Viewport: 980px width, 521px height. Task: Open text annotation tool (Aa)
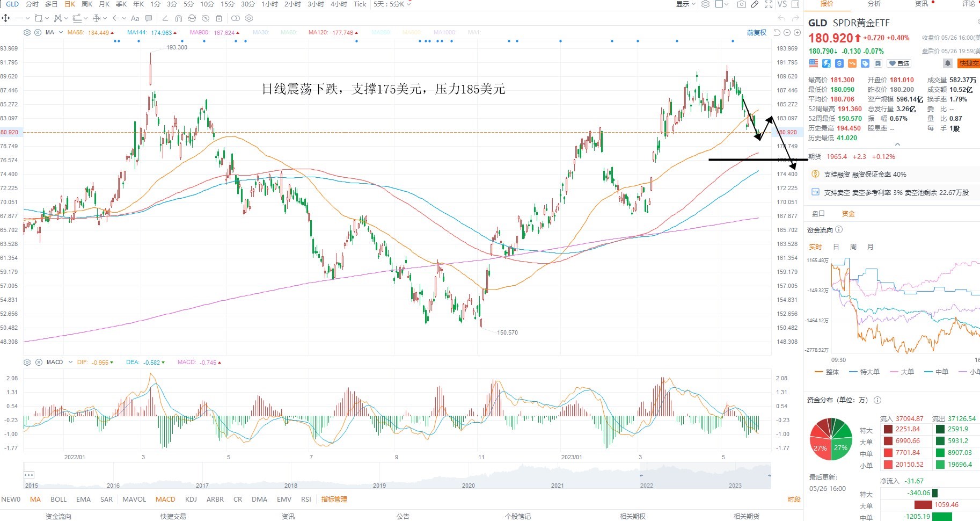[x=135, y=18]
